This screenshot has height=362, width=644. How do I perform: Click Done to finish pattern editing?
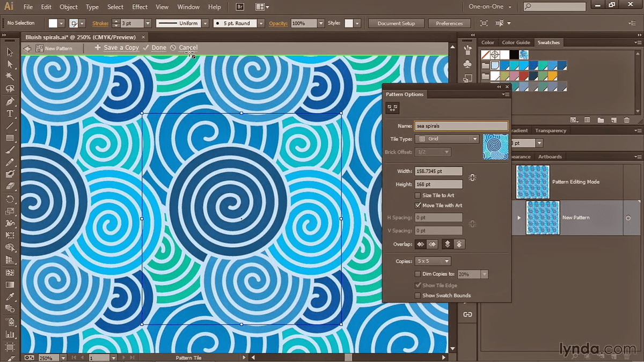click(158, 48)
